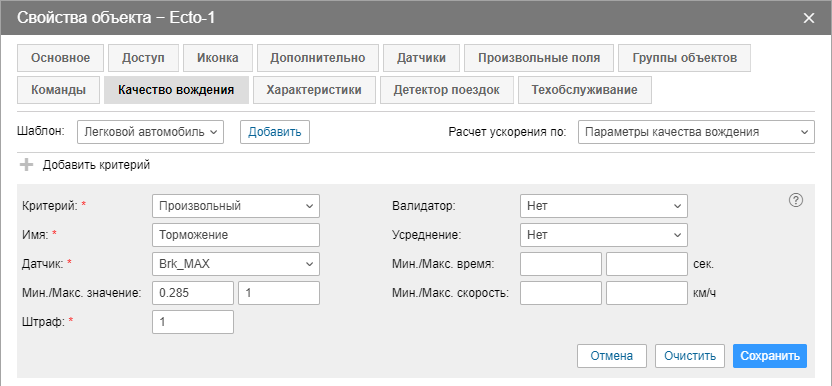The height and width of the screenshot is (386, 832).
Task: Click the plus icon to add criterion
Action: tap(26, 165)
